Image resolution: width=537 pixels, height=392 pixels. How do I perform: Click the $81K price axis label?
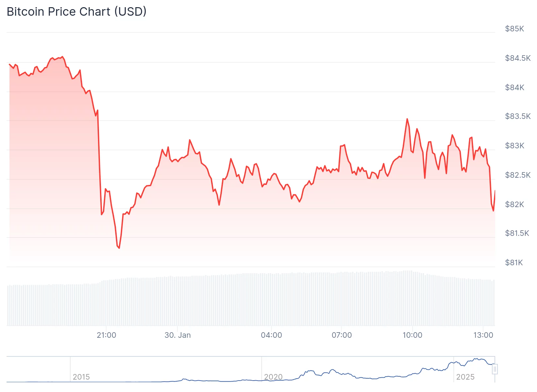tap(514, 263)
